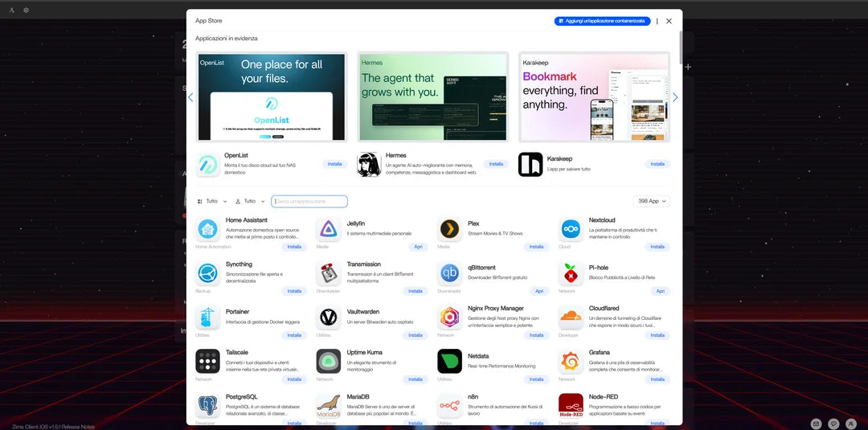Click Apri for Pi-hole
The height and width of the screenshot is (430, 868).
[661, 291]
